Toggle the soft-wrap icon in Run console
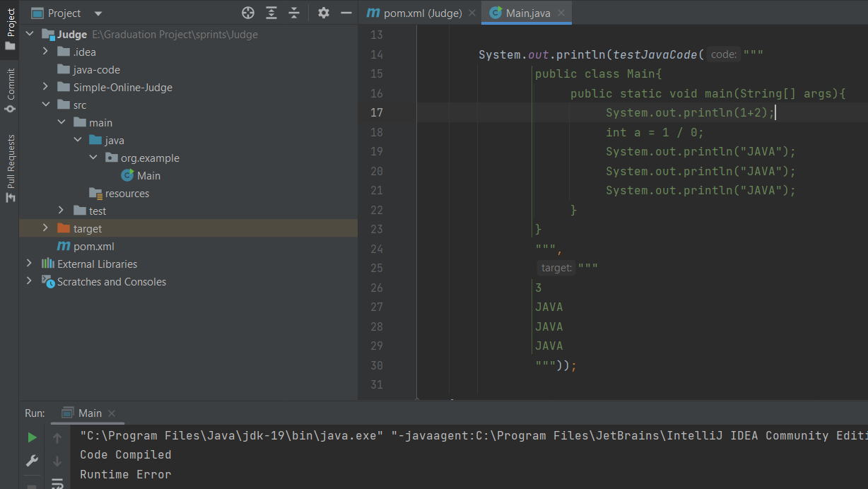Viewport: 868px width, 489px height. 58,483
